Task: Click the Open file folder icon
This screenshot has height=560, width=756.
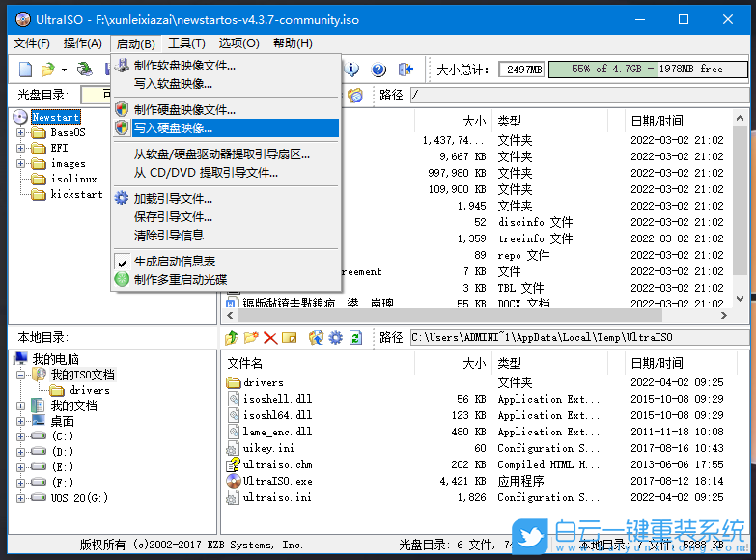Action: point(47,70)
